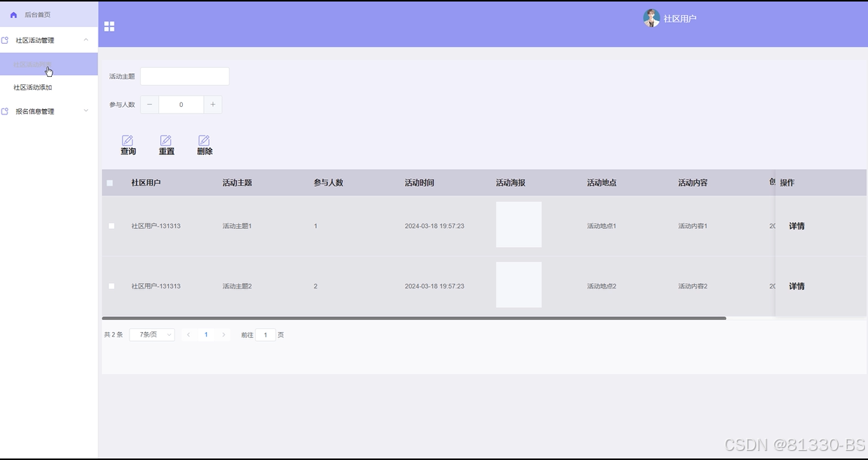Screen dimensions: 868x460
Task: Select page number 1 in pagination
Action: (x=207, y=335)
